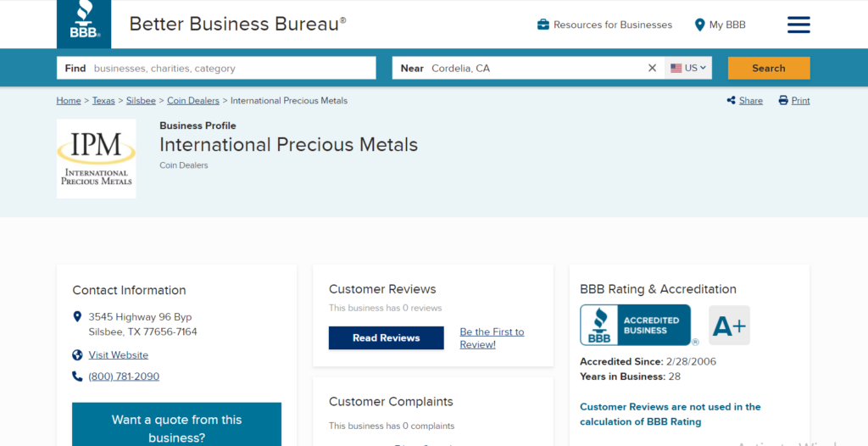Open the US country dropdown
The height and width of the screenshot is (446, 868).
pyautogui.click(x=688, y=68)
